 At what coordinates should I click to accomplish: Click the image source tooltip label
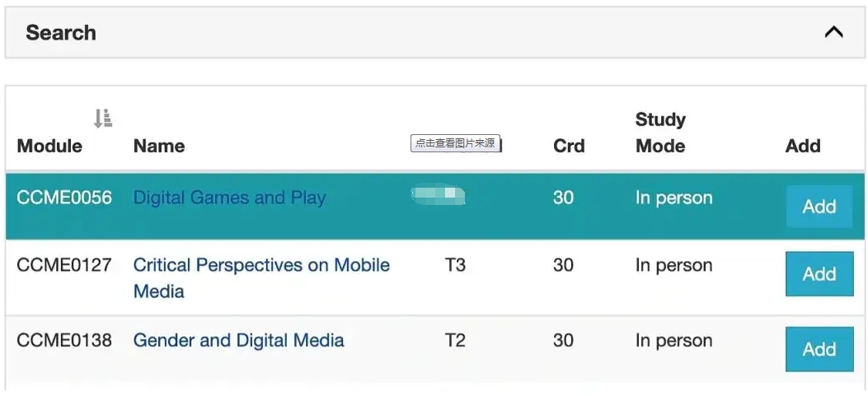(x=455, y=142)
